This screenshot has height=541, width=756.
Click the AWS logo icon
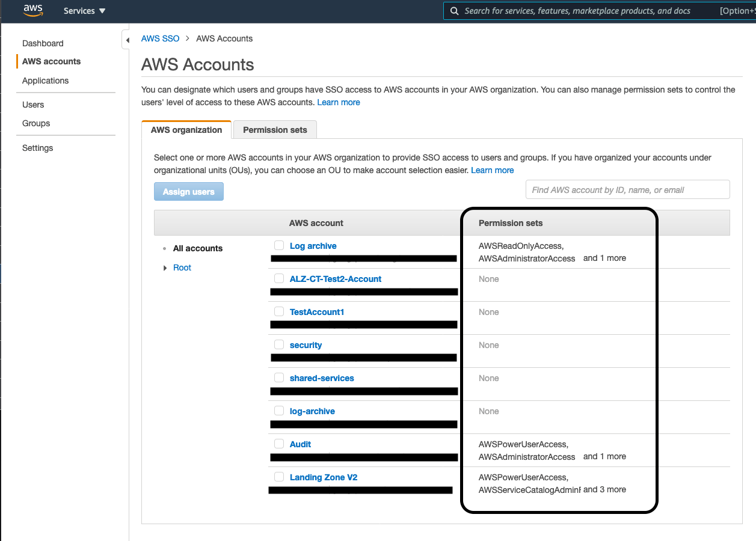[32, 11]
